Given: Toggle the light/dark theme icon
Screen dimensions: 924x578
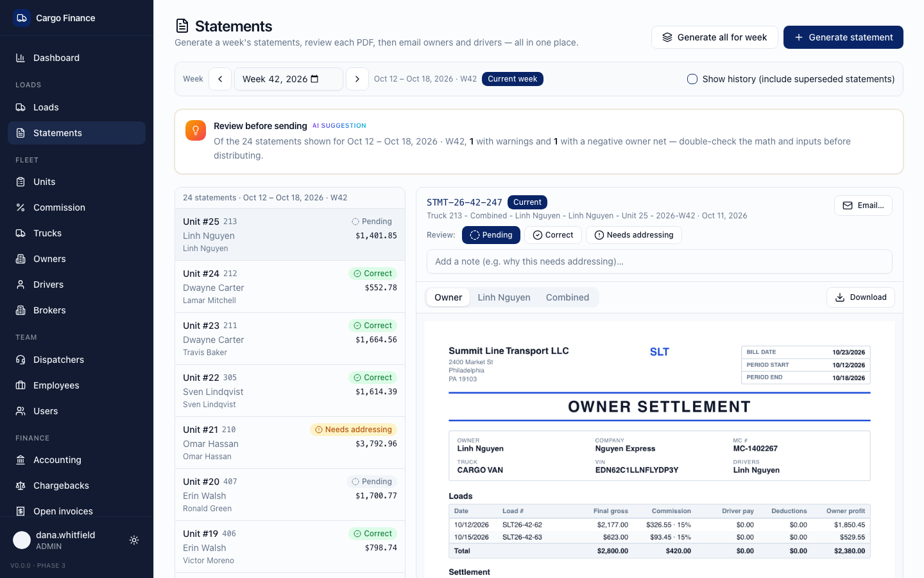Looking at the screenshot, I should pos(134,540).
